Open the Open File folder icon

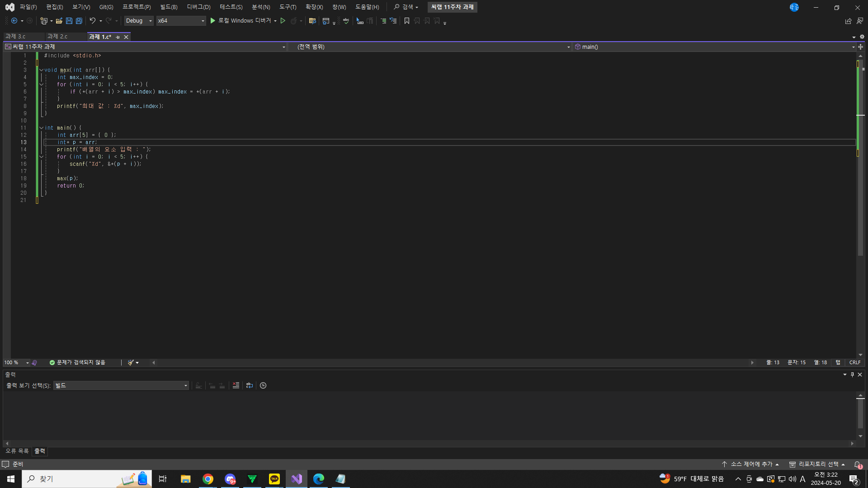coord(59,21)
